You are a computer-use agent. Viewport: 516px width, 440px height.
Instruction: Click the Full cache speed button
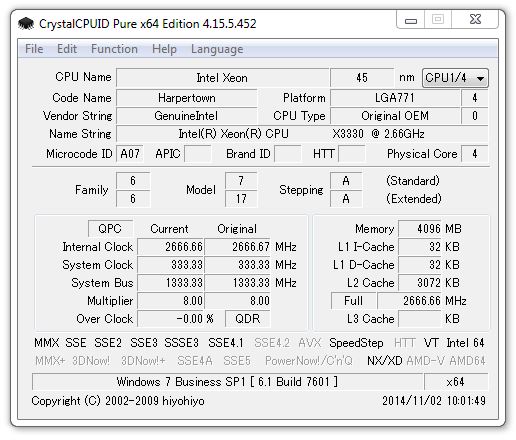(x=353, y=301)
